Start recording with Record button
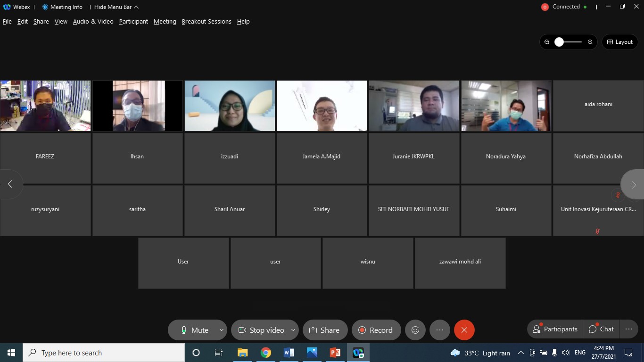The height and width of the screenshot is (362, 644). pos(376,330)
